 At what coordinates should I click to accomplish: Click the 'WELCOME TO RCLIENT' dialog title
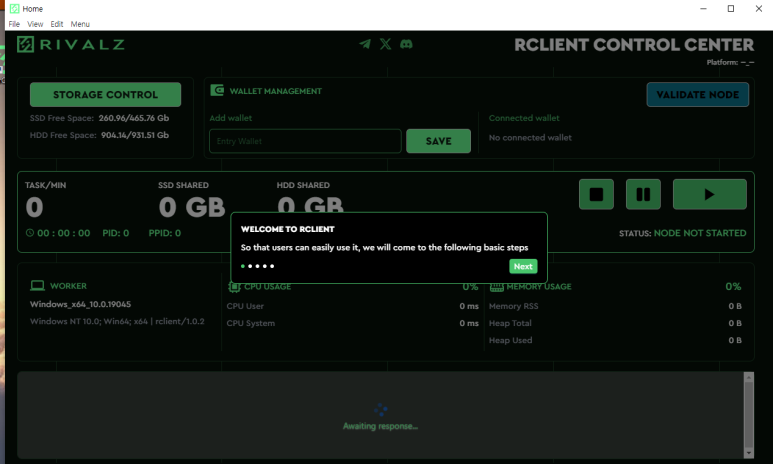click(287, 229)
